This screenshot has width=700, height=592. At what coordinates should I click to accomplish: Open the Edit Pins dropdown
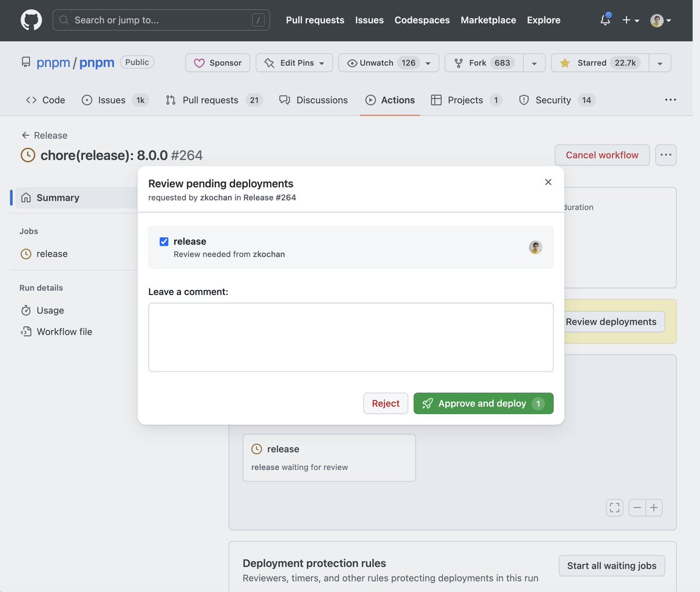click(294, 63)
